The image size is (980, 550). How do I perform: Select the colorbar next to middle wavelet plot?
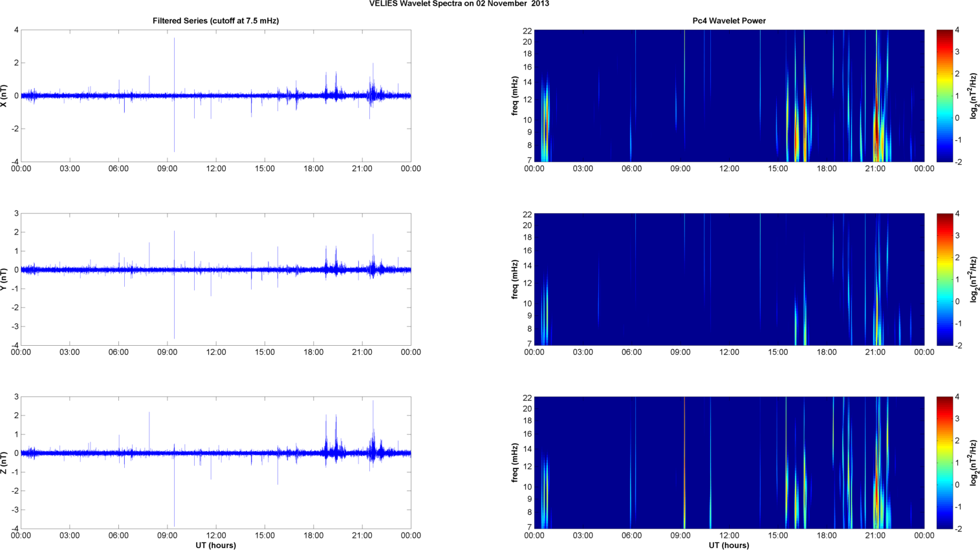pyautogui.click(x=944, y=279)
